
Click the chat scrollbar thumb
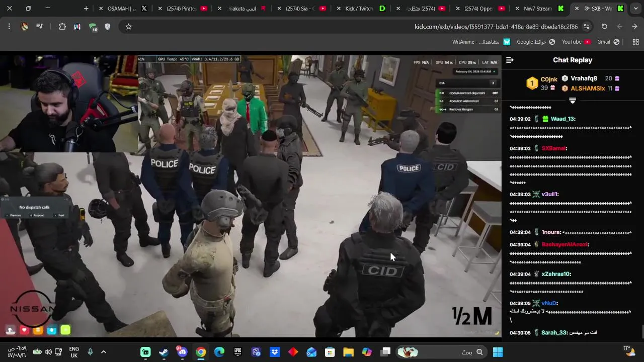point(642,332)
